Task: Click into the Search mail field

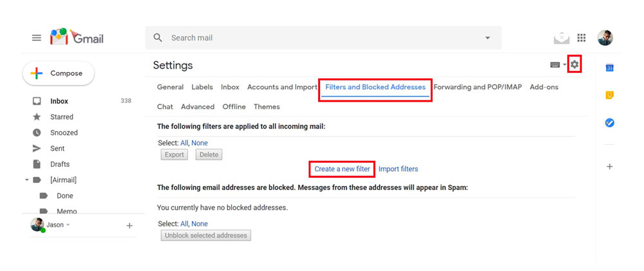Action: coord(325,38)
